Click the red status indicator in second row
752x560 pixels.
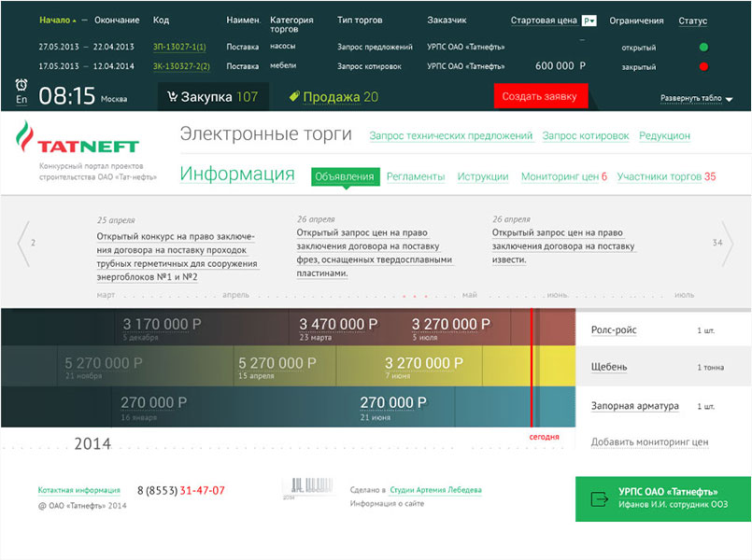[703, 66]
